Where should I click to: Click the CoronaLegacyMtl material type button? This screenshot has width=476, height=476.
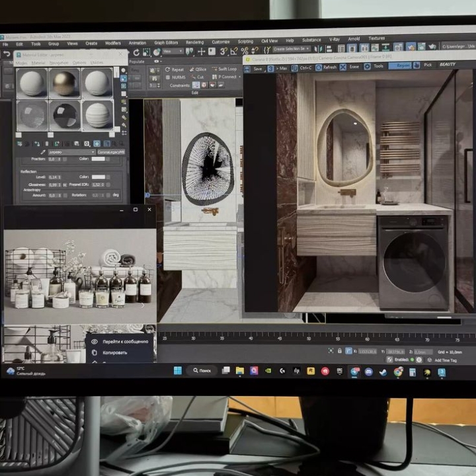[110, 152]
